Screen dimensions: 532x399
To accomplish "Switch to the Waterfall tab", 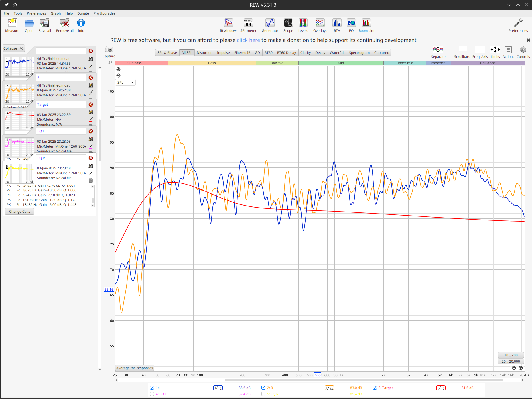I will coord(337,53).
